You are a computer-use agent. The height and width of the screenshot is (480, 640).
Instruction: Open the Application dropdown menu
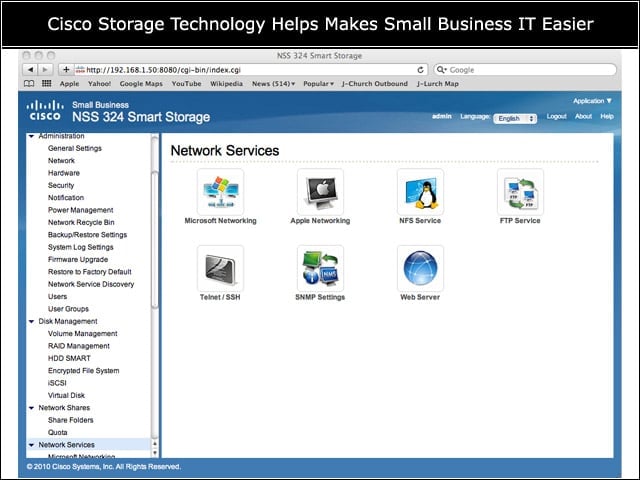click(592, 101)
